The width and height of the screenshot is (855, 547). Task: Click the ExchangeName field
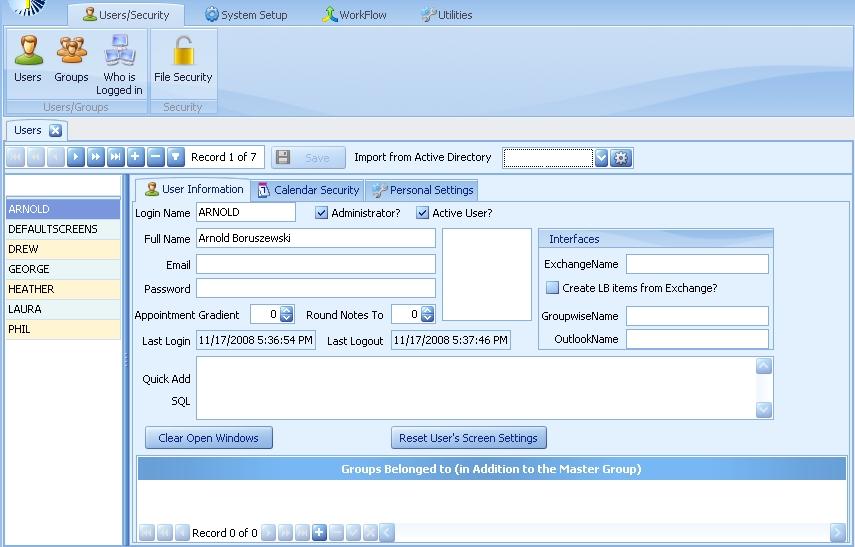click(697, 264)
